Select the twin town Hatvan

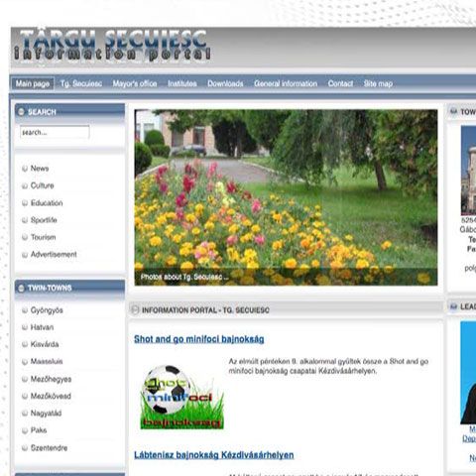pos(42,327)
